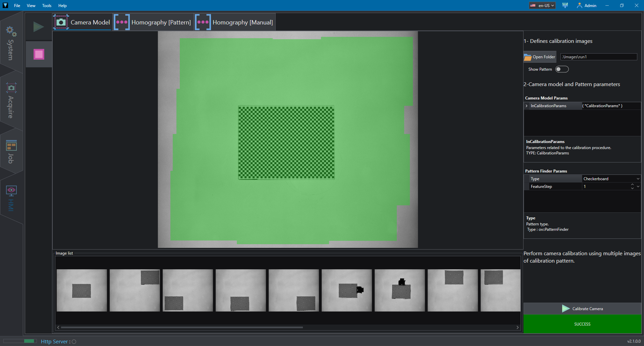Click the pink stop square icon
This screenshot has height=346, width=644.
39,54
